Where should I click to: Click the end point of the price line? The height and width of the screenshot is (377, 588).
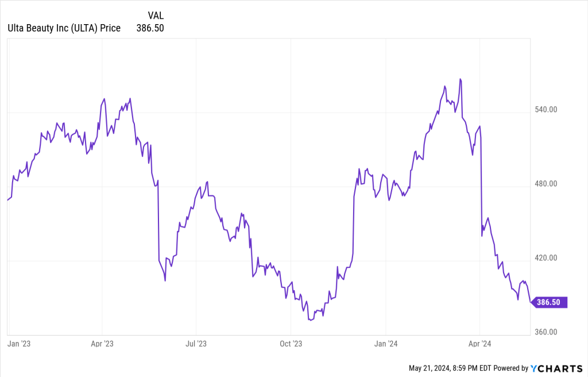coord(530,301)
